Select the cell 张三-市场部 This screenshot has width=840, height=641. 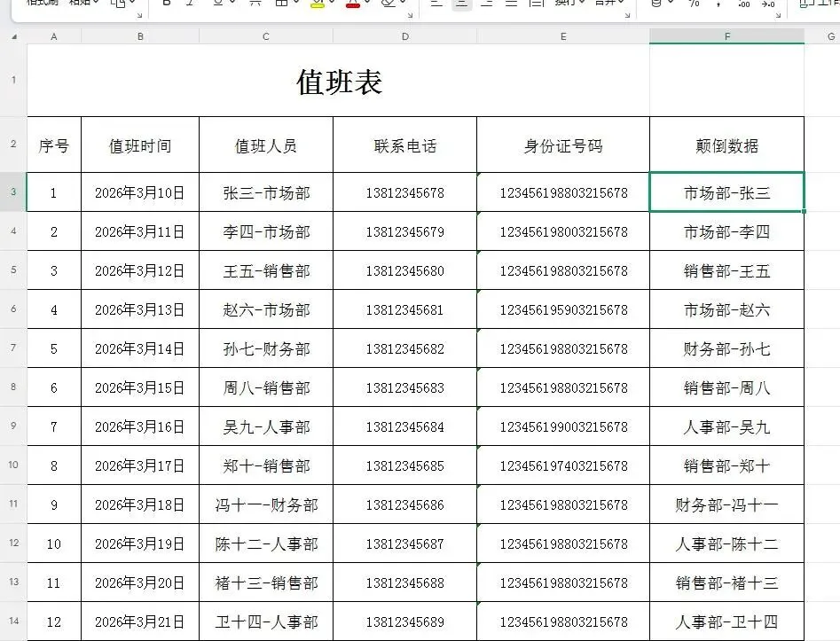click(x=266, y=192)
